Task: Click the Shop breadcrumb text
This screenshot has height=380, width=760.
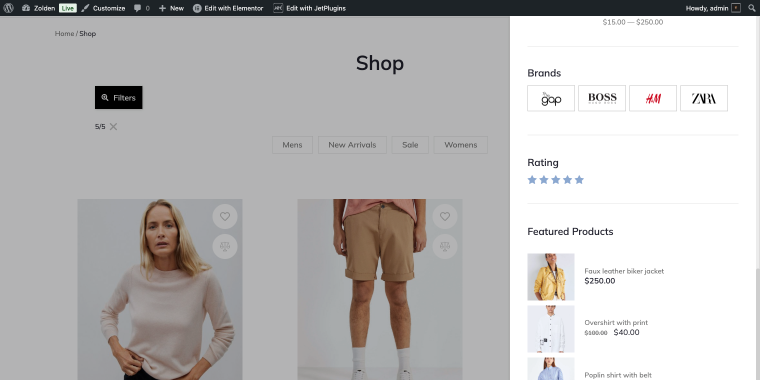Action: point(88,33)
